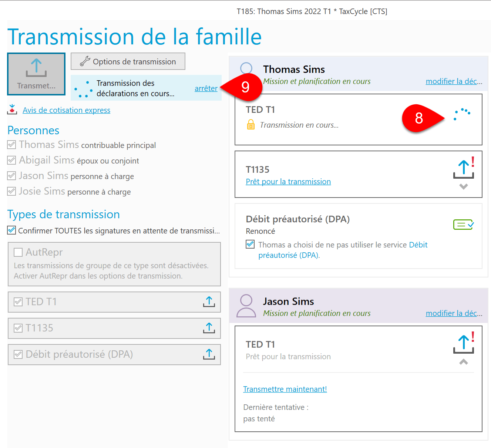Toggle Abigail Sims époux ou conjoint checkbox
Image resolution: width=491 pixels, height=448 pixels.
point(12,160)
